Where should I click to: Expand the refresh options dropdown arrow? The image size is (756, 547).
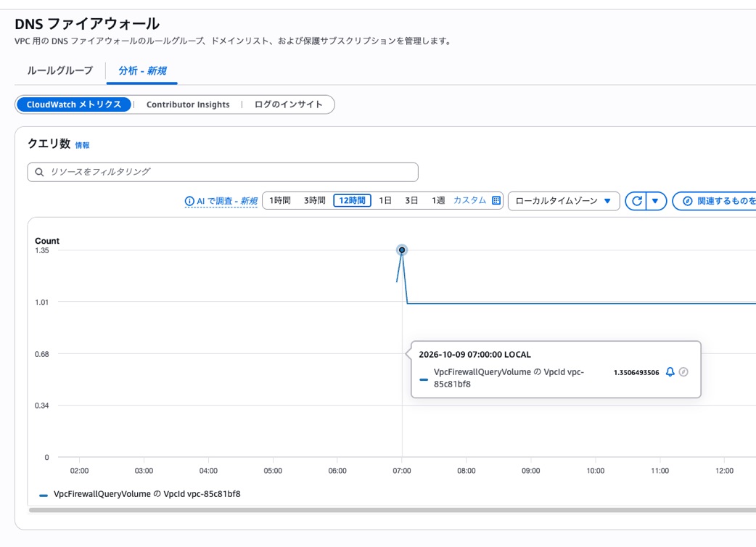[655, 201]
